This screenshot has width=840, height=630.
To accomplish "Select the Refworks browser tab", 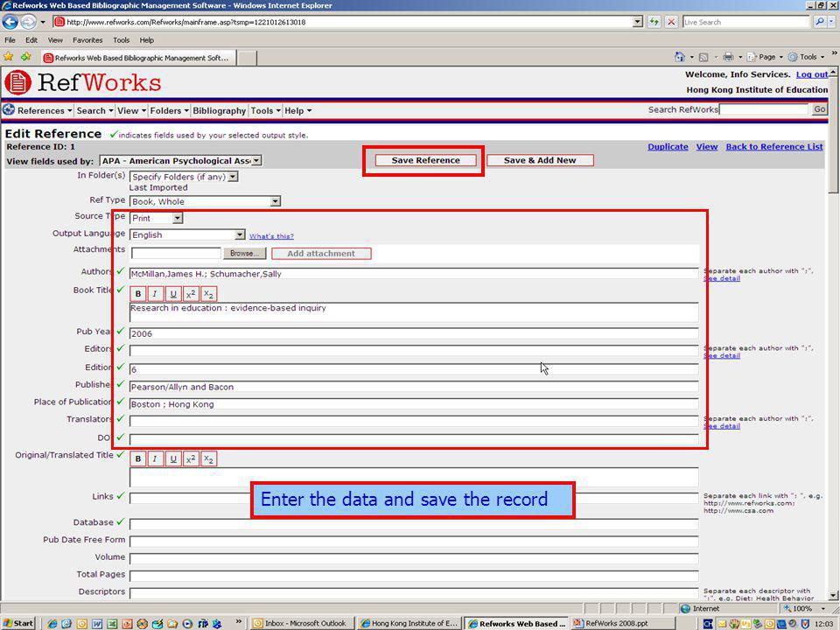I will [x=138, y=58].
